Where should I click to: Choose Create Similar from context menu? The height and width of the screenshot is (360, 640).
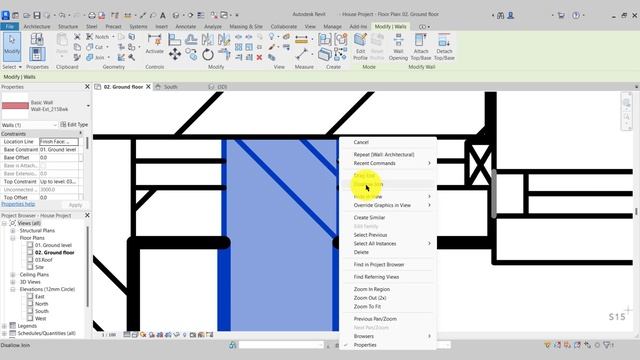[369, 218]
